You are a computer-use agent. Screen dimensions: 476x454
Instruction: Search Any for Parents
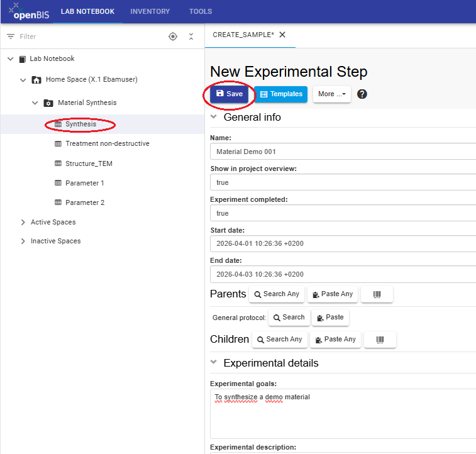coord(277,294)
